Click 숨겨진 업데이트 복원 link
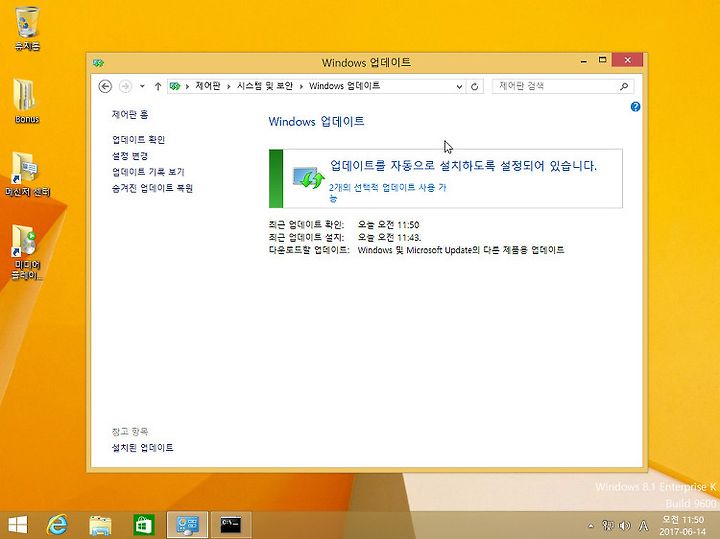The width and height of the screenshot is (720, 539). pos(152,188)
